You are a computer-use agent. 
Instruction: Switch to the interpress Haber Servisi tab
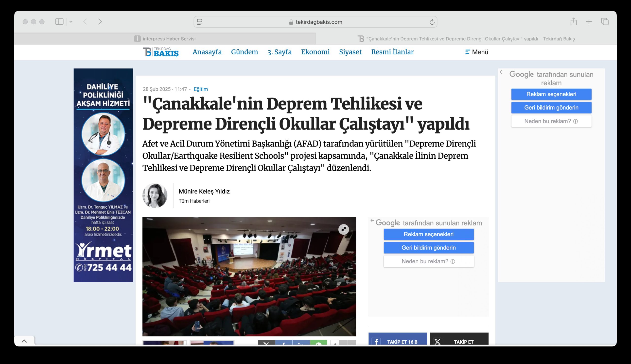coord(165,39)
